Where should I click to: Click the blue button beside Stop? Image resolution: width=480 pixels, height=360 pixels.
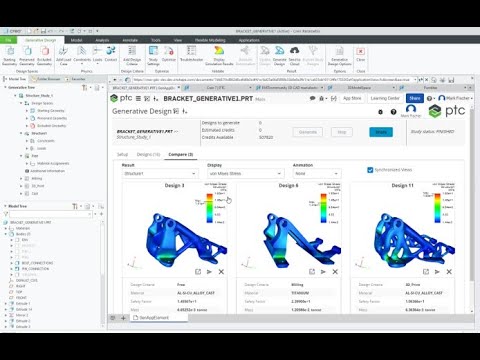coord(381,132)
